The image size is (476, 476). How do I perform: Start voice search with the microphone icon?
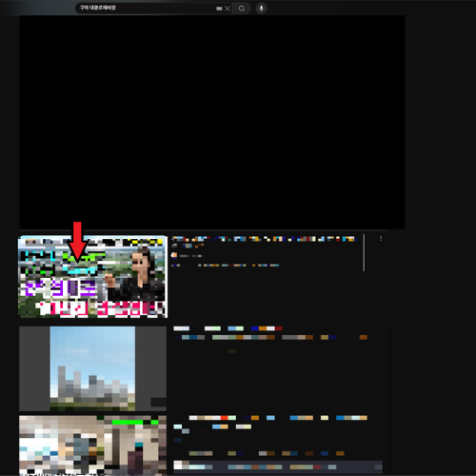pyautogui.click(x=261, y=9)
